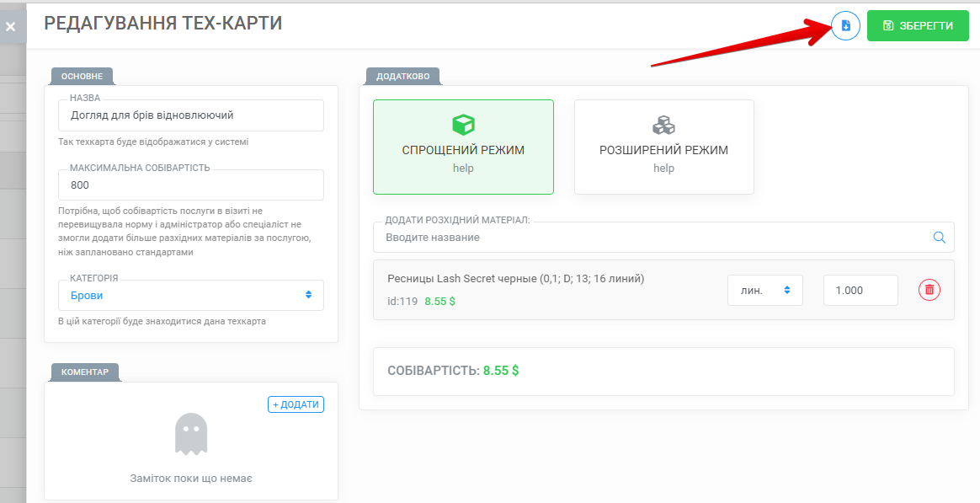Click the ghost icon in empty comments
This screenshot has height=503, width=980.
[190, 434]
